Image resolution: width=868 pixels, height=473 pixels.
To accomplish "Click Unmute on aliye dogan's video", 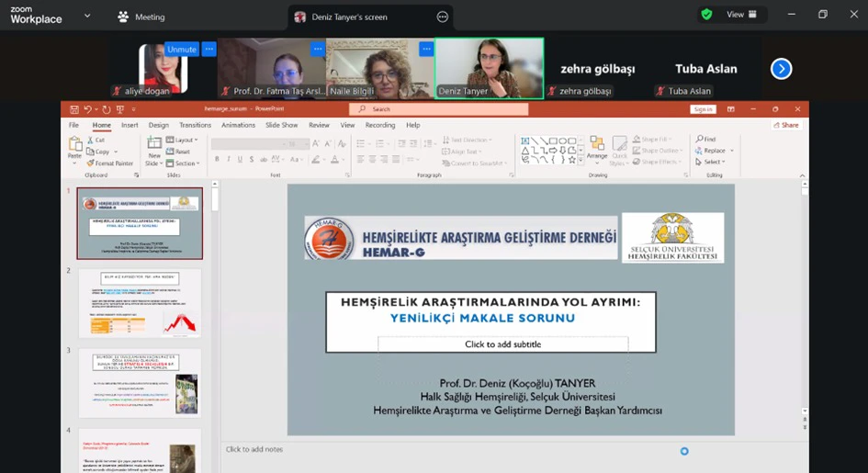I will click(x=181, y=49).
